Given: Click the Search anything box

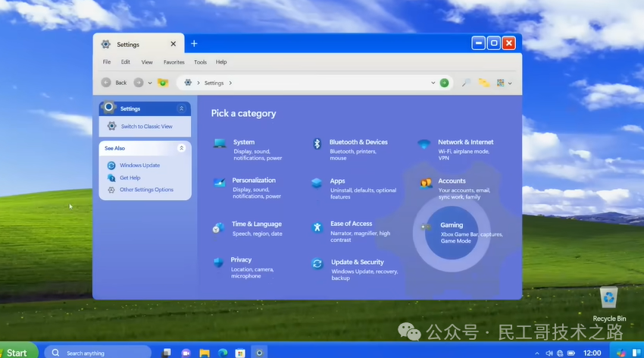Looking at the screenshot, I should tap(98, 353).
